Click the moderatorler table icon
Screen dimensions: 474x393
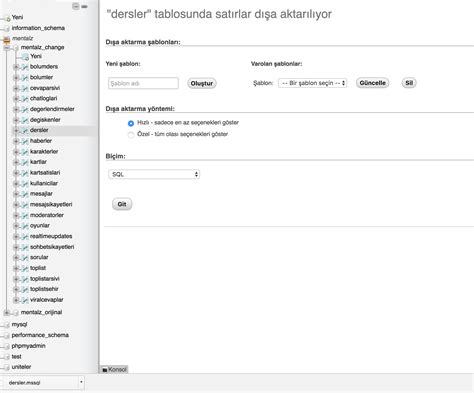tap(25, 215)
